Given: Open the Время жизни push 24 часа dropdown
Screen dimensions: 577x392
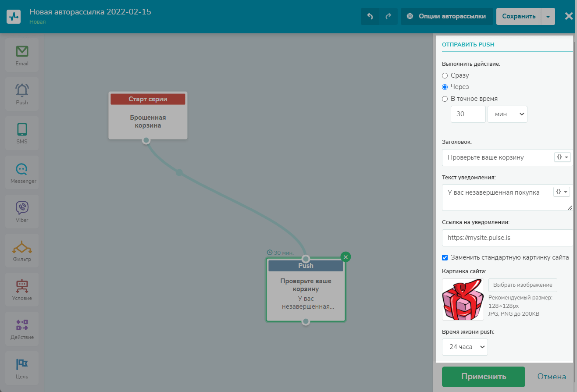Looking at the screenshot, I should (465, 346).
